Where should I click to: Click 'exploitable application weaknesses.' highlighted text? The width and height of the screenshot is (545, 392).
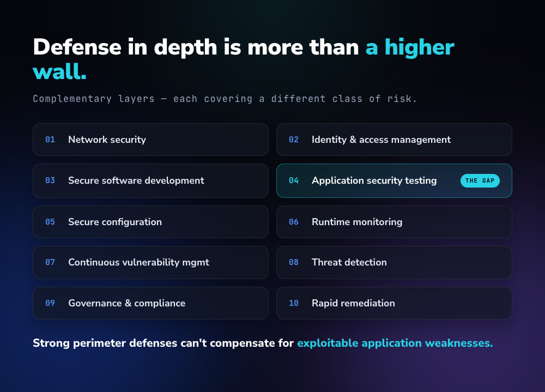pos(395,343)
